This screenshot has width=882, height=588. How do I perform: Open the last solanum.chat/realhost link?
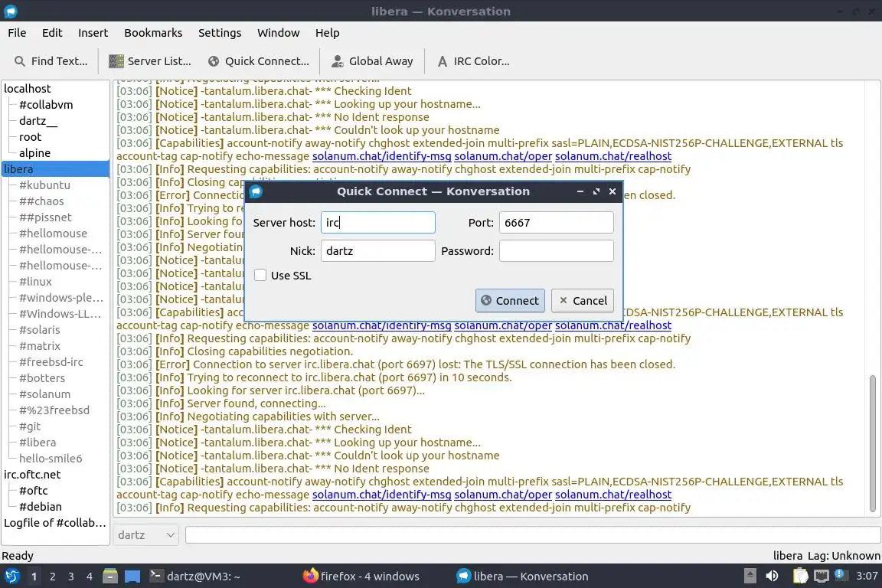tap(613, 495)
